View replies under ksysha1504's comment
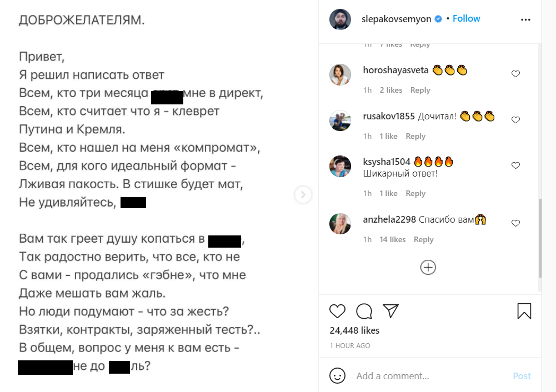 coord(415,193)
